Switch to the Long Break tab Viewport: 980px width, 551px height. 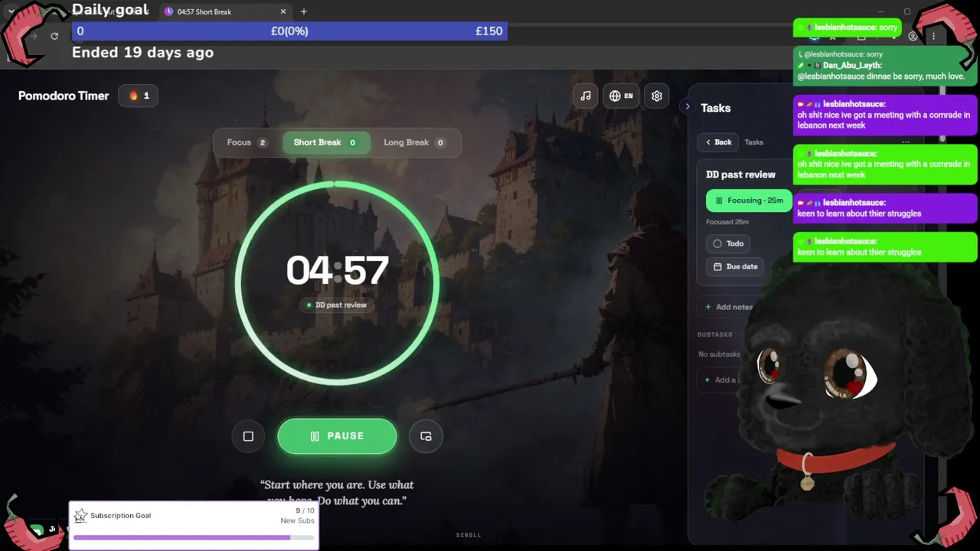[415, 142]
